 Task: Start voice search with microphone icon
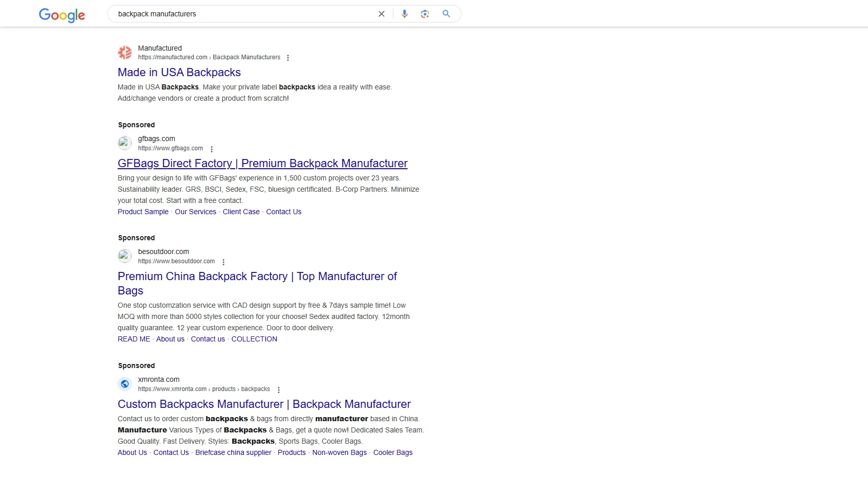click(x=405, y=14)
